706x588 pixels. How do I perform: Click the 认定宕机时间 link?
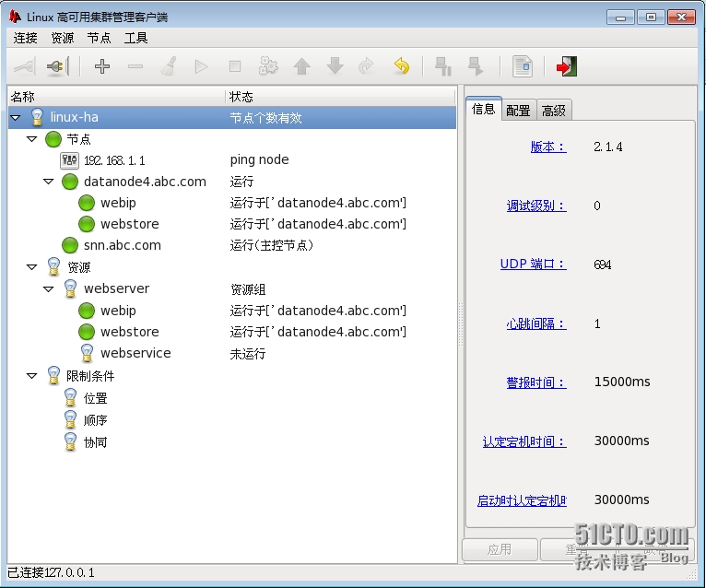pos(524,441)
